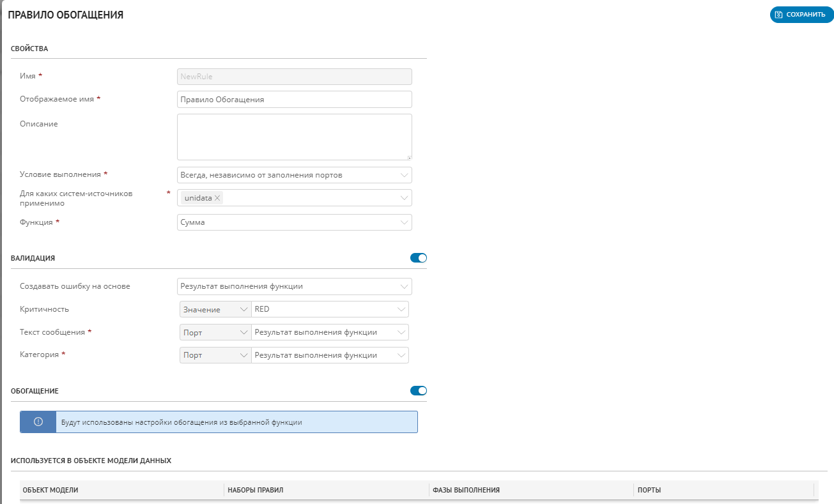Open Создавать ошибку на основе dropdown

294,286
